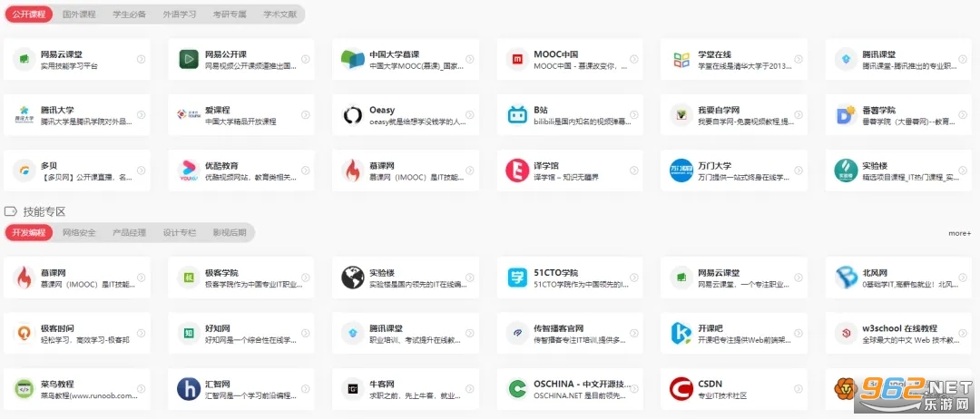Click arrow button on 中国大学慕课 card

(x=469, y=60)
